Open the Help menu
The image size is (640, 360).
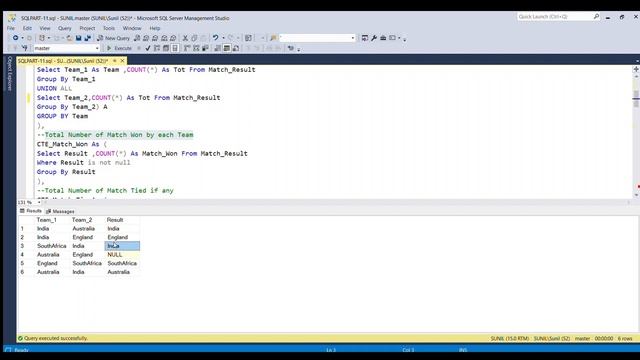[155, 28]
